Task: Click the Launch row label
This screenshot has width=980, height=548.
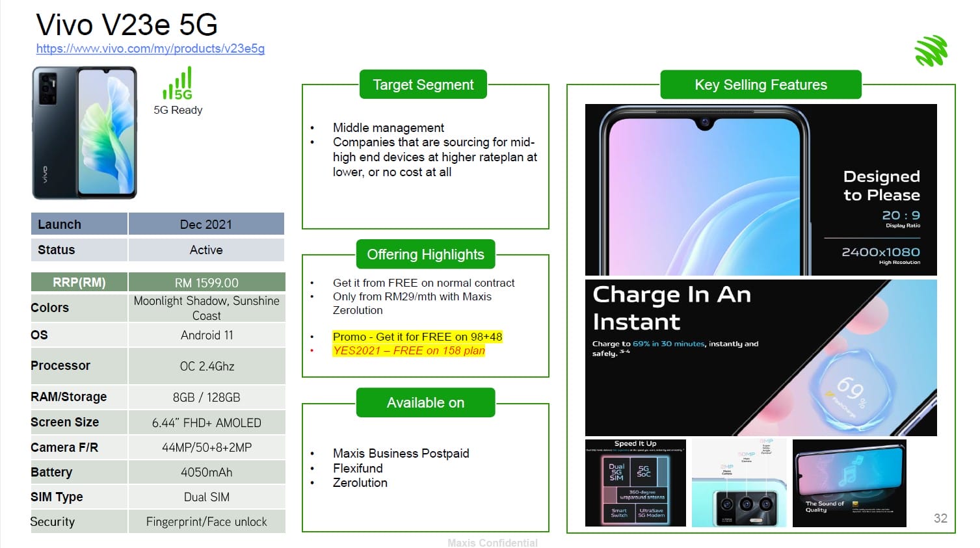Action: pos(59,224)
